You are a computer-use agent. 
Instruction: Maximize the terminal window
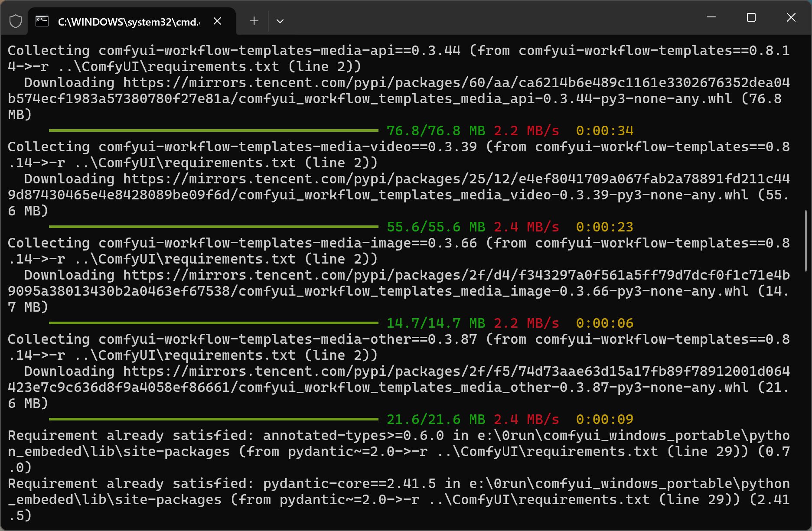tap(751, 17)
